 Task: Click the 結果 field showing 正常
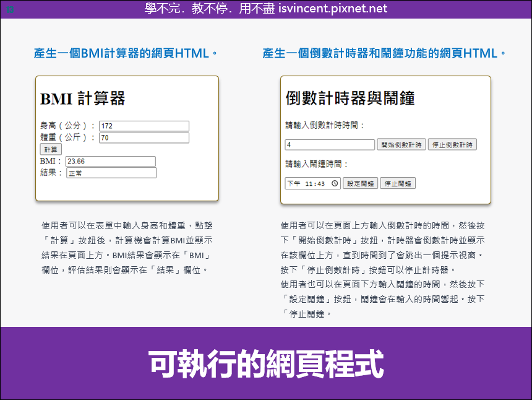(111, 173)
